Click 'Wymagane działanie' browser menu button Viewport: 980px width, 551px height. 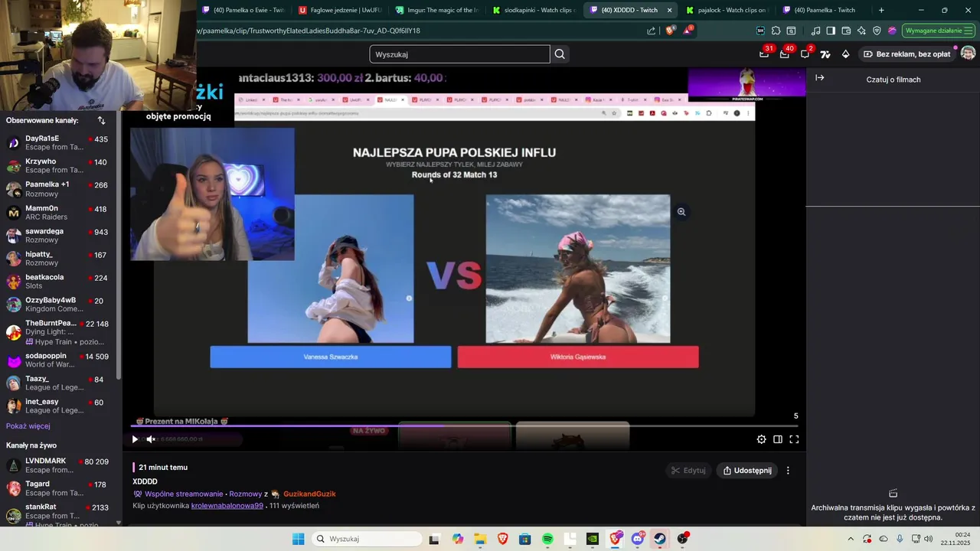pyautogui.click(x=937, y=31)
